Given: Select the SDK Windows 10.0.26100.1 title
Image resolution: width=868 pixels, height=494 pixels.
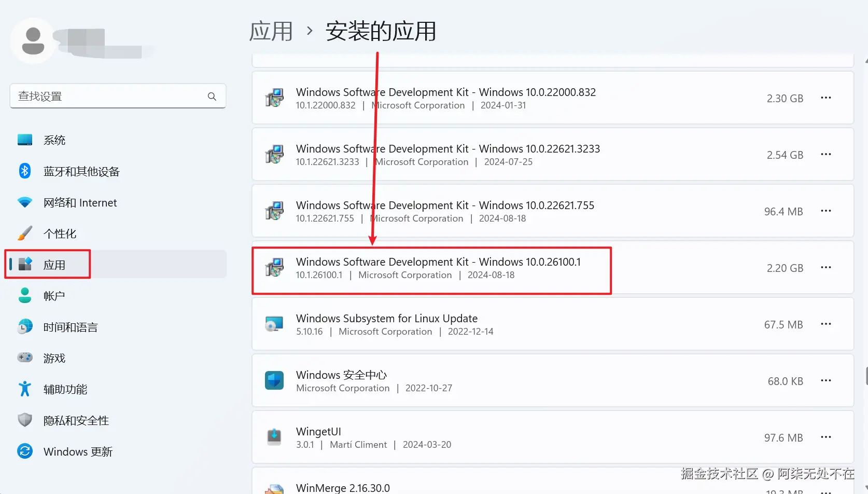Looking at the screenshot, I should pyautogui.click(x=438, y=262).
